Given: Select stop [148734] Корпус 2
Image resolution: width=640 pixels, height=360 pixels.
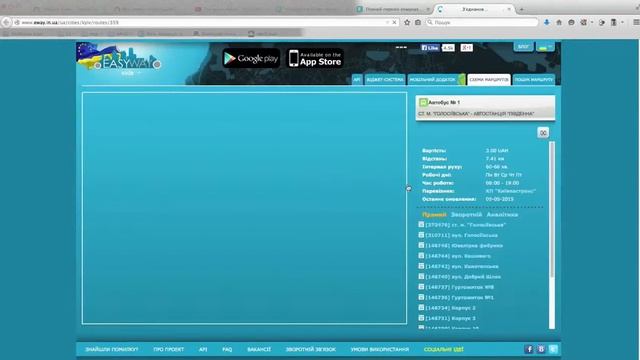Looking at the screenshot, I should [x=450, y=308].
